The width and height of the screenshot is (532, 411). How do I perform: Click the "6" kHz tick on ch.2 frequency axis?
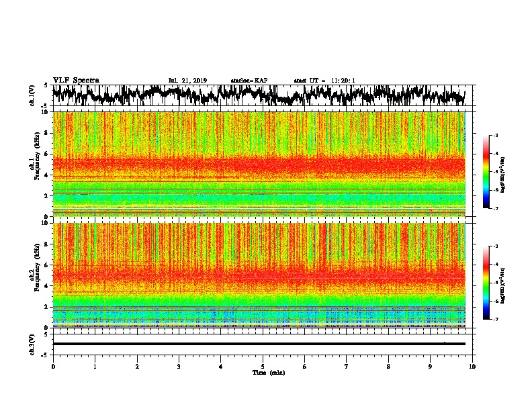pos(46,265)
